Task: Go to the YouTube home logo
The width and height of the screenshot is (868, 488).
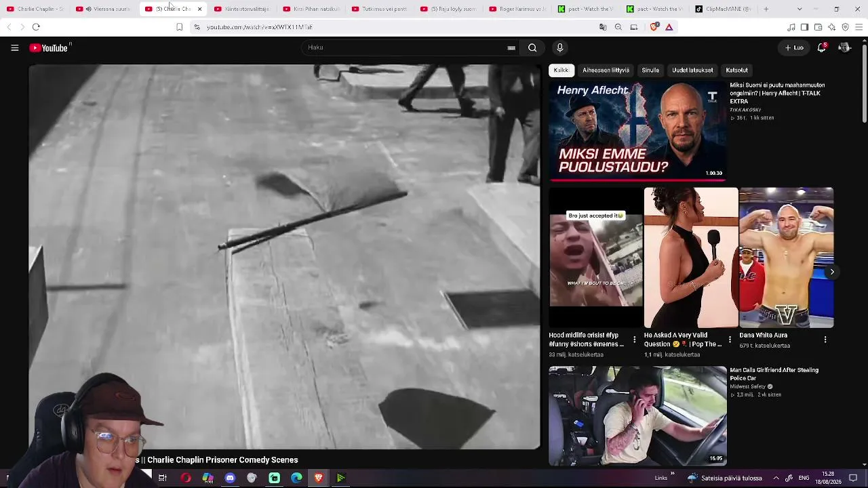Action: pyautogui.click(x=50, y=47)
